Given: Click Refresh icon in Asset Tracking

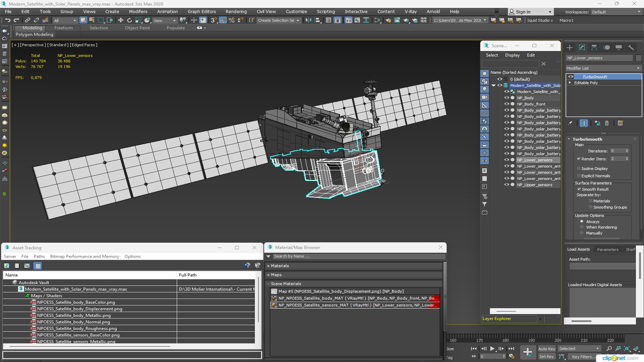Looking at the screenshot, I should 7,266.
